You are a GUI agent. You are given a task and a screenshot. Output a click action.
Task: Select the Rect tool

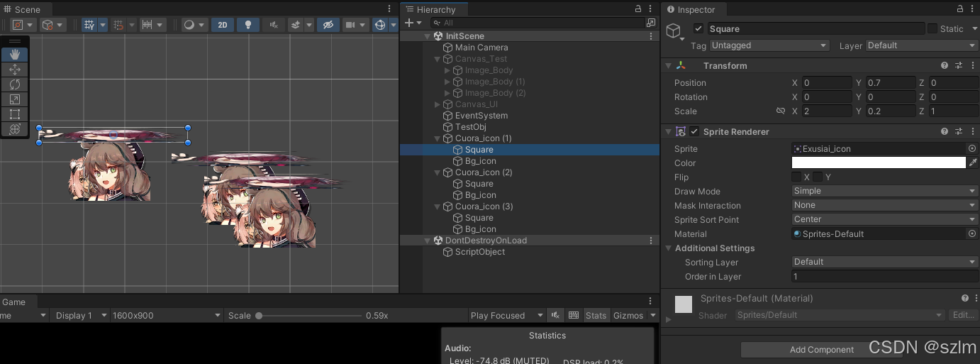(15, 114)
